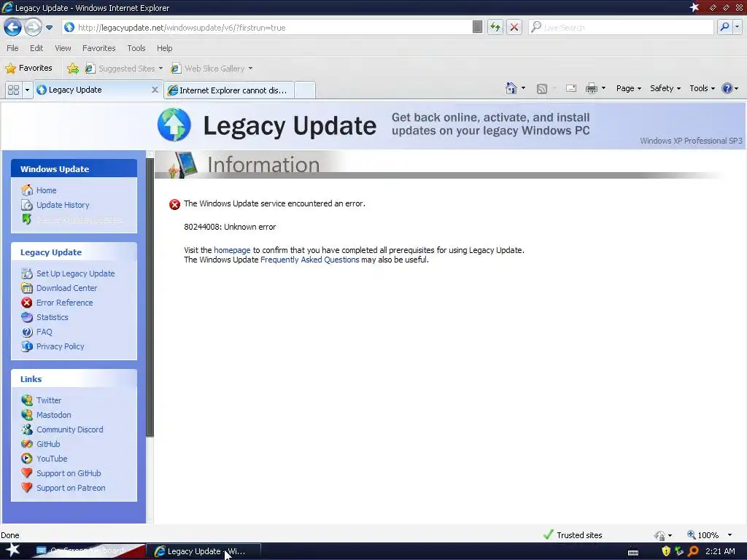The image size is (747, 560).
Task: Open the Page command menu
Action: coord(628,88)
